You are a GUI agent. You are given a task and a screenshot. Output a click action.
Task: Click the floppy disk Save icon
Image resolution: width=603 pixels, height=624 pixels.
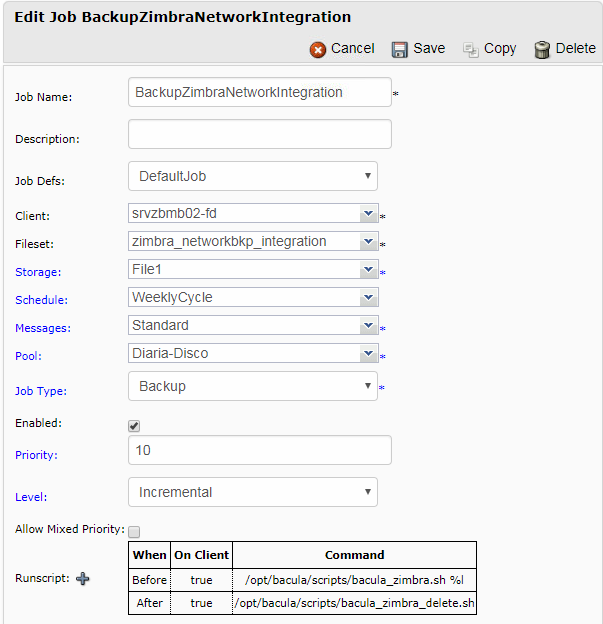[x=400, y=50]
